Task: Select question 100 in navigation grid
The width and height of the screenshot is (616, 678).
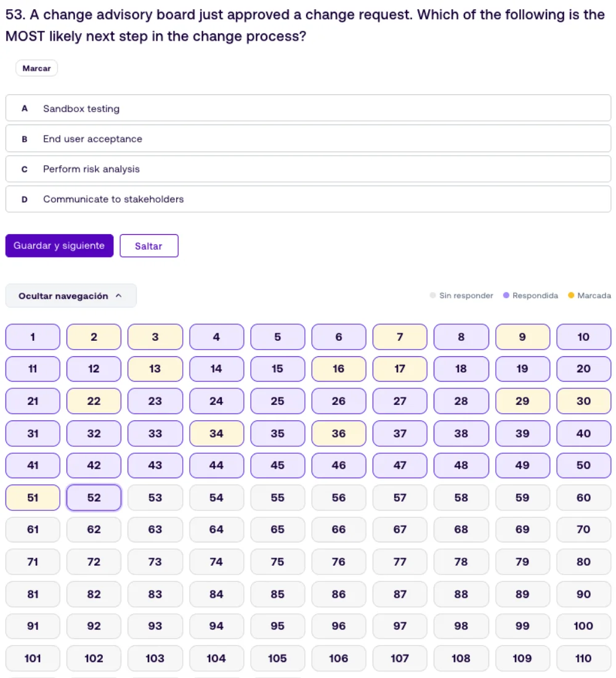Action: coord(583,626)
